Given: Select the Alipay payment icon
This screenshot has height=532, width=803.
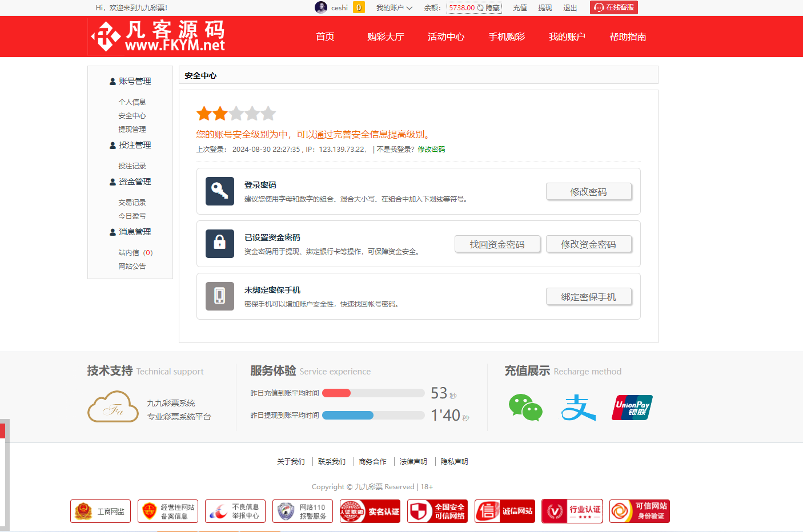Looking at the screenshot, I should click(x=579, y=407).
